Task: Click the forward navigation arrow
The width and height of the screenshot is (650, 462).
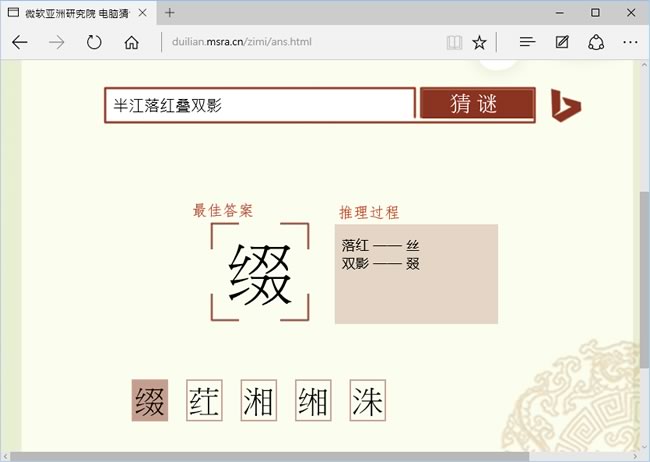Action: 57,42
